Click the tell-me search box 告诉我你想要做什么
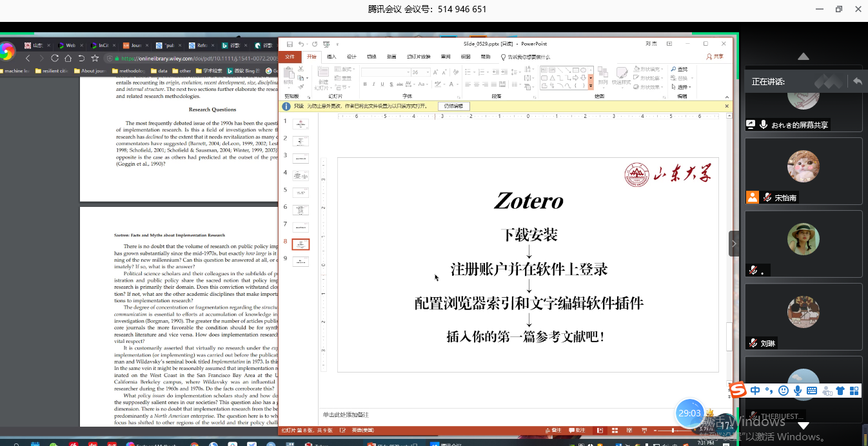 [x=525, y=57]
